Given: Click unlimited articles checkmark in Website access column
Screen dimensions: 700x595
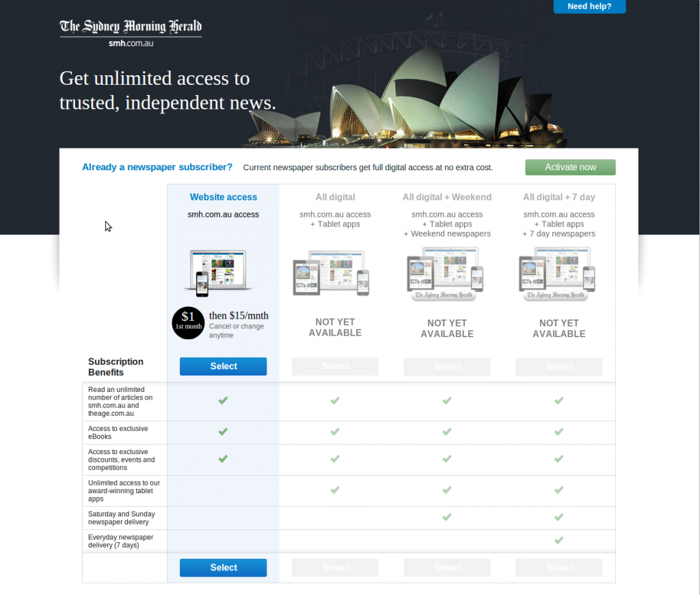Looking at the screenshot, I should (x=224, y=400).
